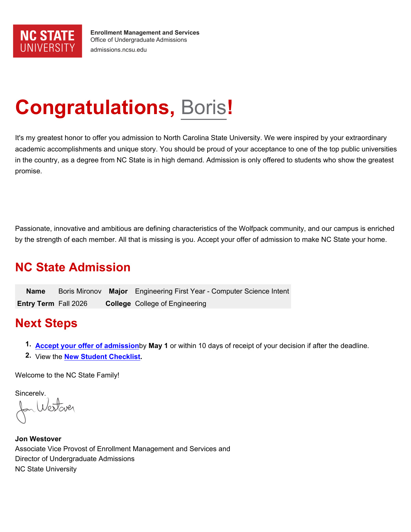Click the bold May 1 deadline text
This screenshot has height=532, width=411.
coord(158,346)
